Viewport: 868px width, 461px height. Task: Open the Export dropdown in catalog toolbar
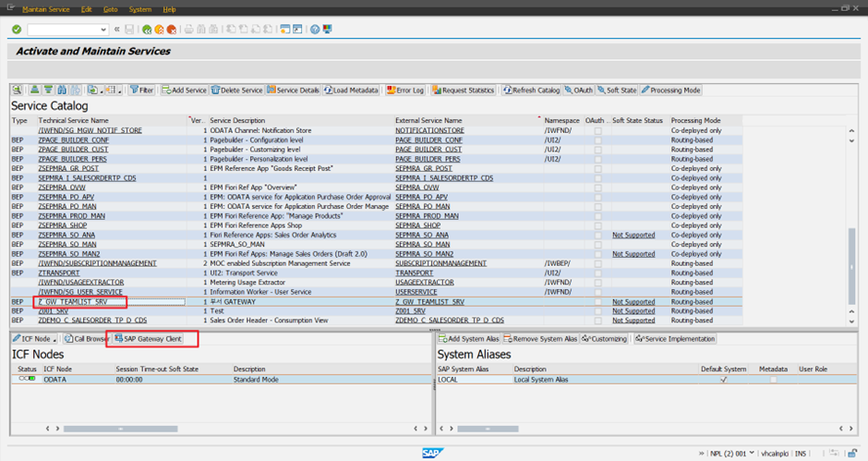(x=95, y=90)
